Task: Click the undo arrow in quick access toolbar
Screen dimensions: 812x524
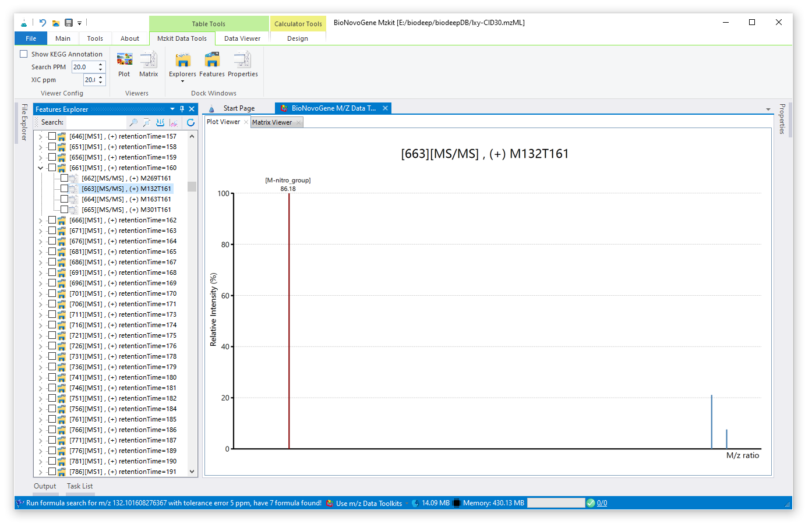Action: [43, 23]
